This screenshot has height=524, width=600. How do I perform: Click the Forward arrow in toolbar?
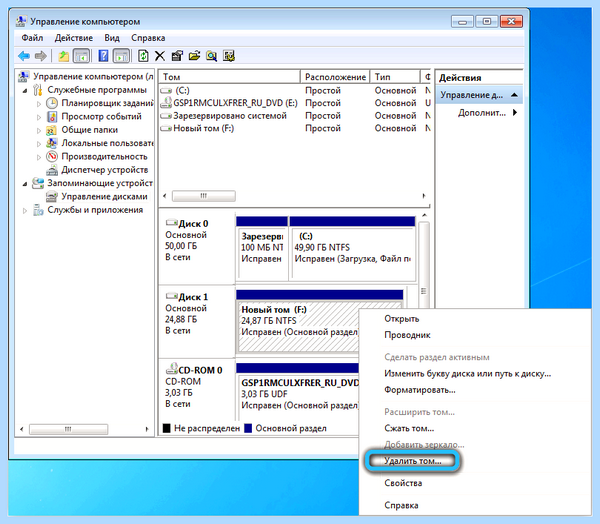40,56
